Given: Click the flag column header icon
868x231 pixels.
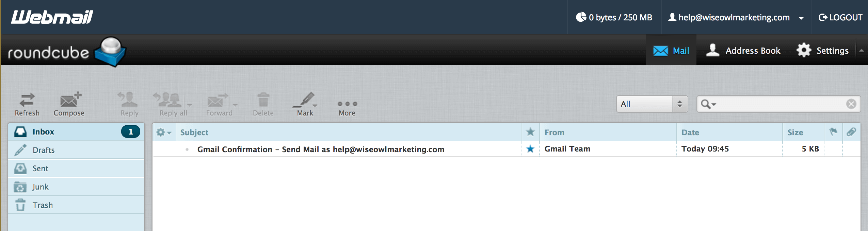Looking at the screenshot, I should click(x=833, y=132).
